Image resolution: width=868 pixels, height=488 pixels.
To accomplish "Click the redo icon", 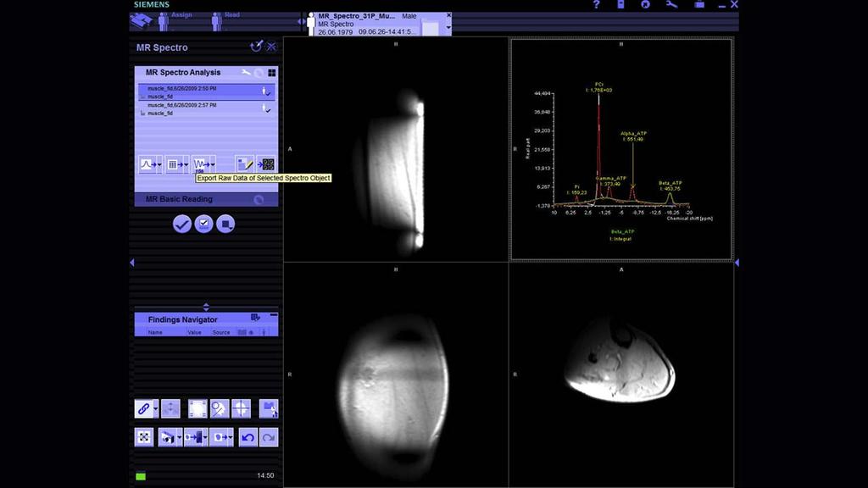I will (x=268, y=437).
